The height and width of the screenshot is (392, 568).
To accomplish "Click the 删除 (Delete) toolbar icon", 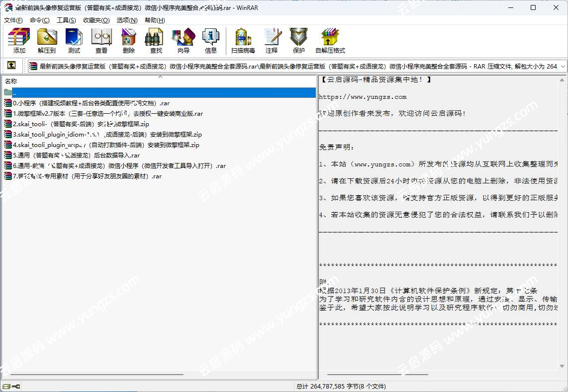I will pos(128,40).
